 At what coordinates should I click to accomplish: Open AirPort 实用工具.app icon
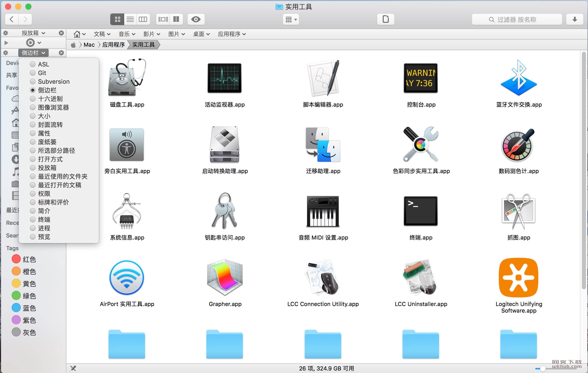[x=127, y=278]
